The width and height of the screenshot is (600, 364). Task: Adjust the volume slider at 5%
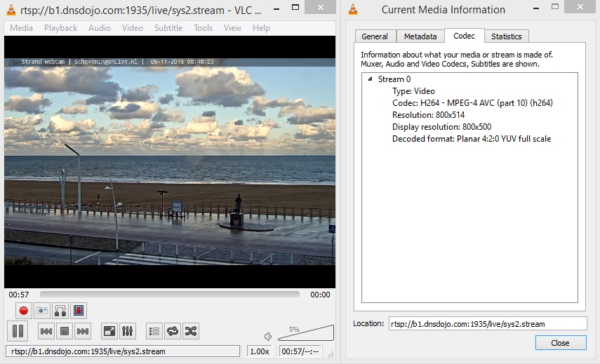click(306, 333)
